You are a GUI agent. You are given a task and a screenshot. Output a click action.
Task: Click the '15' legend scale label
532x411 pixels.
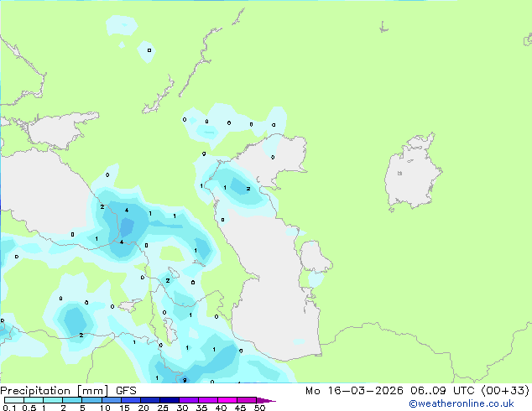124,408
